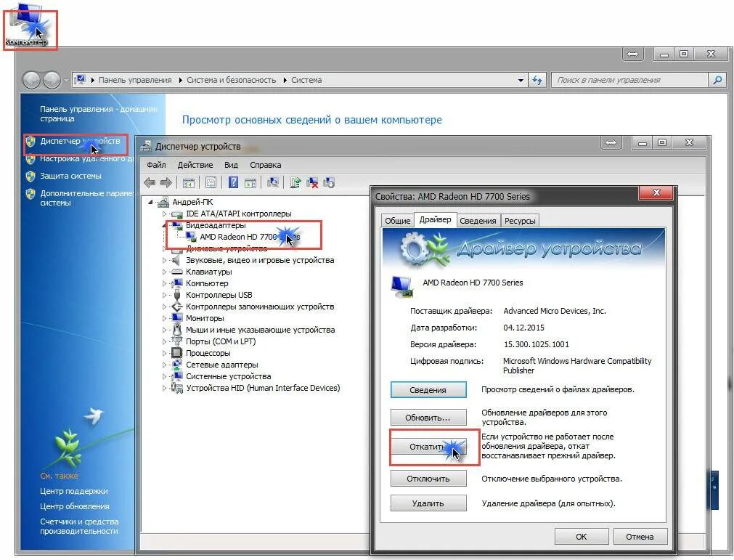Toggle the console tree toolbar icon
This screenshot has height=560, width=734.
[x=189, y=182]
